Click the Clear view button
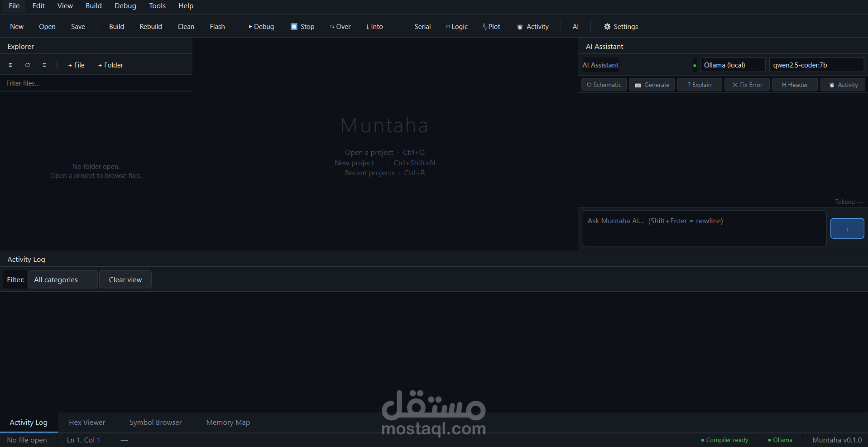Viewport: 868px width, 447px height. tap(125, 279)
